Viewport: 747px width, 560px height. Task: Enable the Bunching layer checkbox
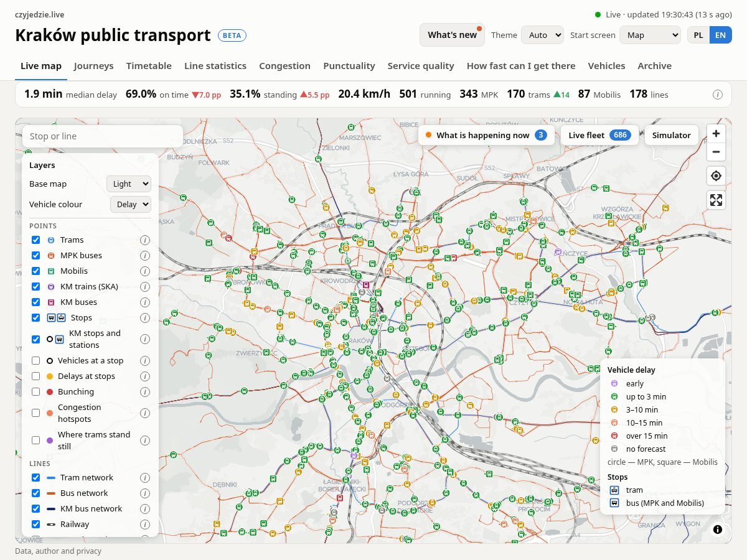coord(36,392)
